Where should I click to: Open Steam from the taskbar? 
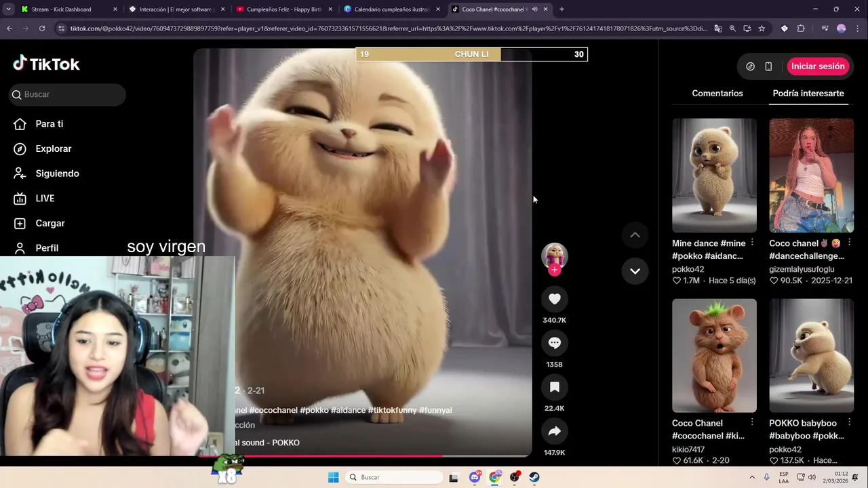534,477
